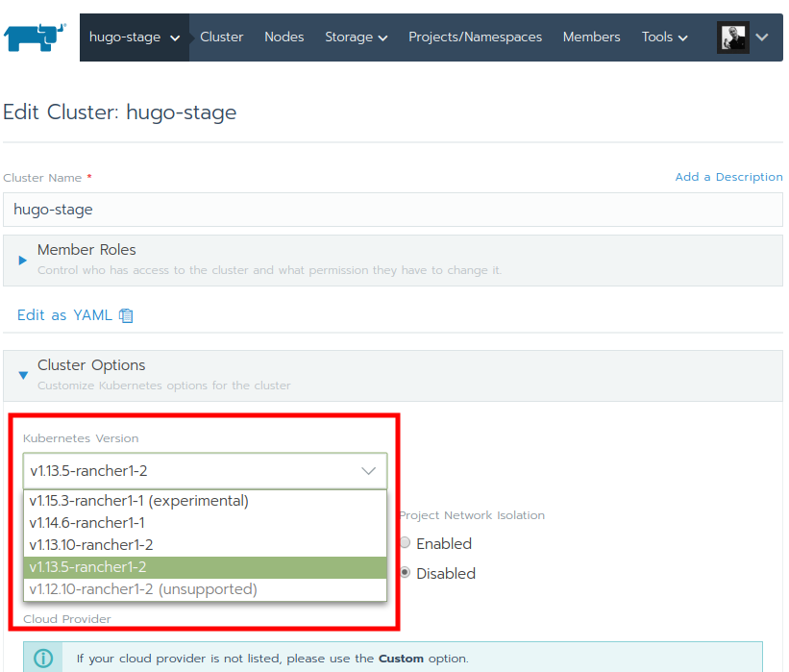
Task: Open the Members page
Action: click(591, 37)
